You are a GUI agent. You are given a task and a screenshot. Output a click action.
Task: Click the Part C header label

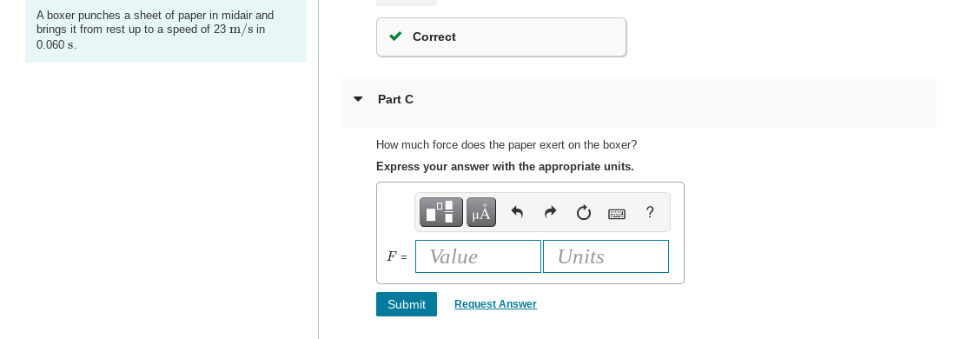tap(395, 99)
